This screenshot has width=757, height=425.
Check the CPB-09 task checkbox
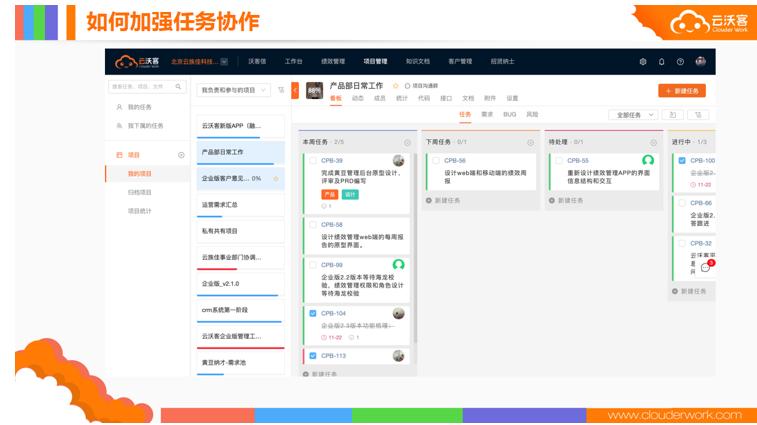coord(313,265)
